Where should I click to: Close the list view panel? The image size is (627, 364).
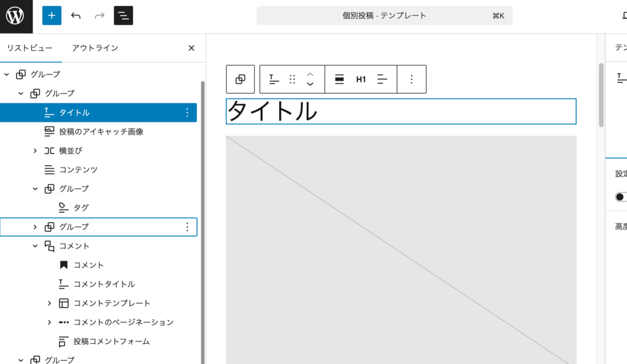[191, 48]
